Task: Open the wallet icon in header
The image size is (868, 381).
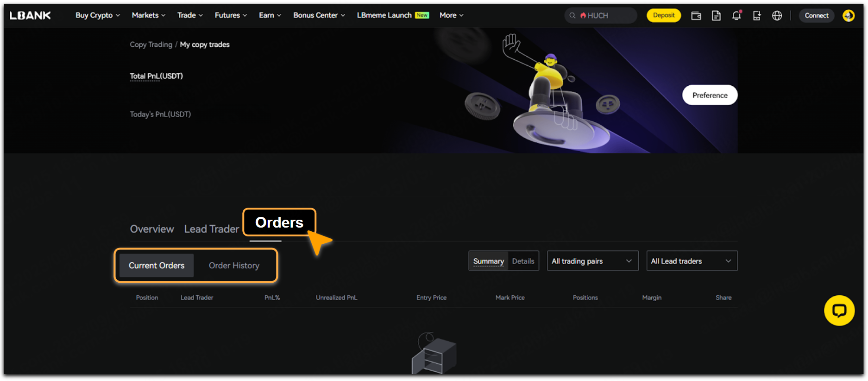Action: pos(696,16)
